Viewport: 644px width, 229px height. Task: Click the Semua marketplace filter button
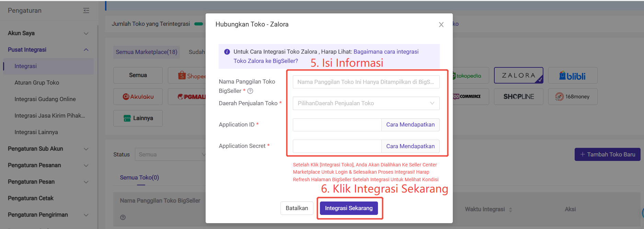coord(138,75)
